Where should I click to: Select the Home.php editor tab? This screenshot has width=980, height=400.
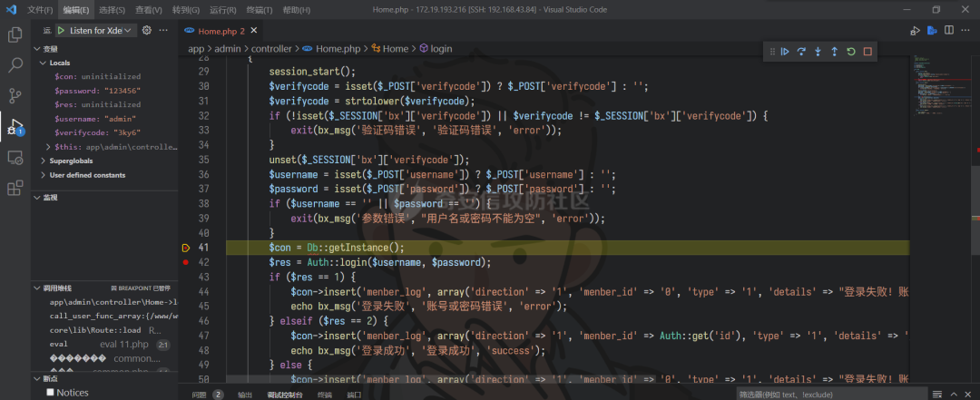222,31
